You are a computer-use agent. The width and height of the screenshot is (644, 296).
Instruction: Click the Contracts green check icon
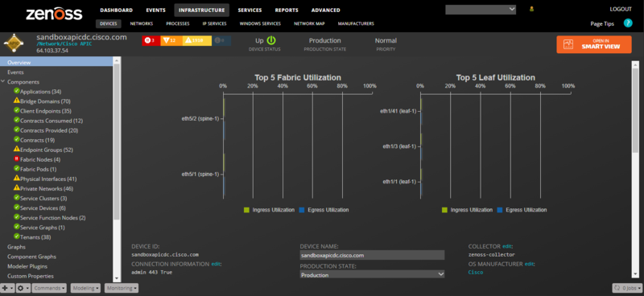16,140
